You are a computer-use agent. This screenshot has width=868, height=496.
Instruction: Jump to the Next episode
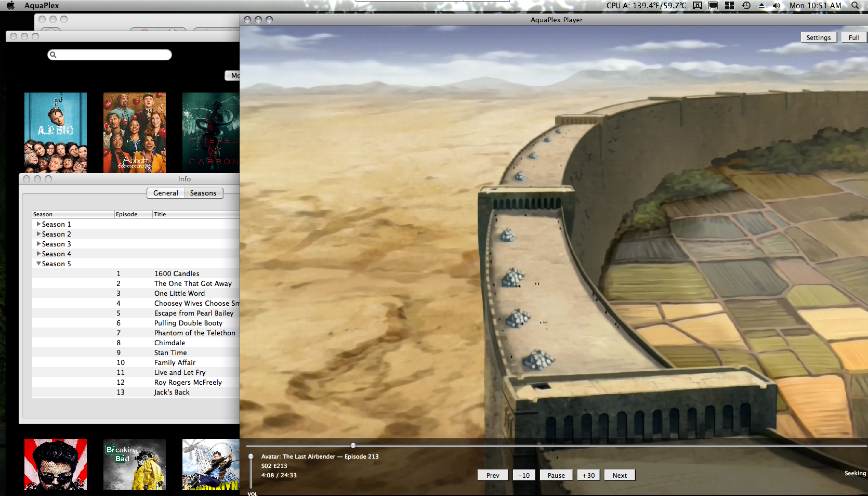620,475
